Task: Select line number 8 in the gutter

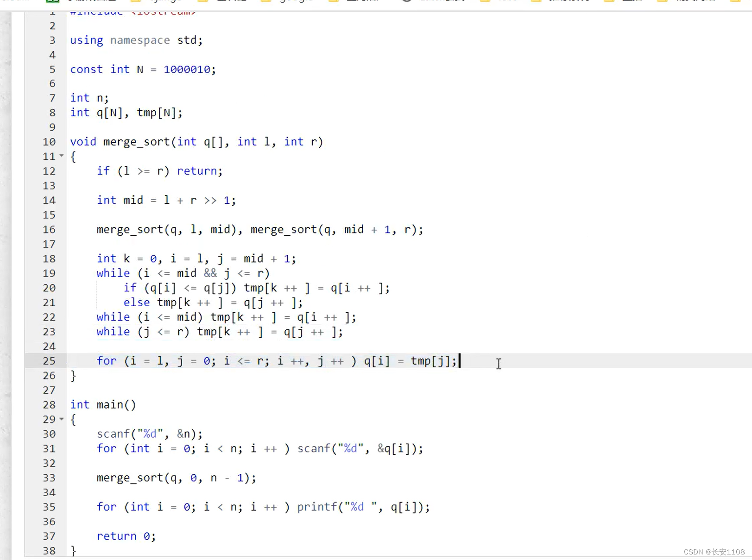Action: coord(52,113)
